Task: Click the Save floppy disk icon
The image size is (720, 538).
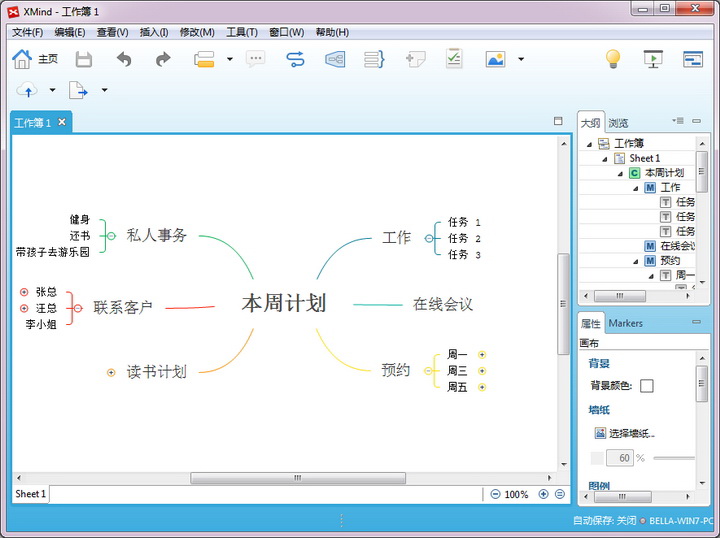Action: 83,59
